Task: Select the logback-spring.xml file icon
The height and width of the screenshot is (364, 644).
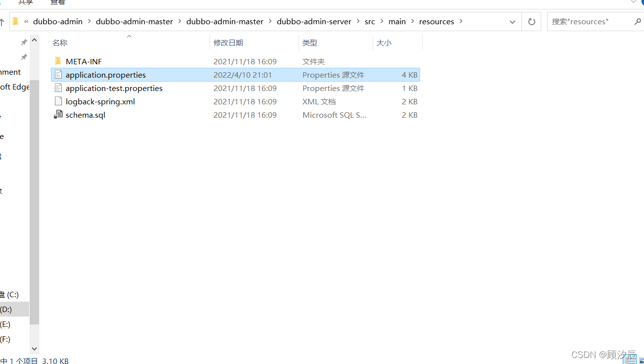Action: [x=58, y=101]
